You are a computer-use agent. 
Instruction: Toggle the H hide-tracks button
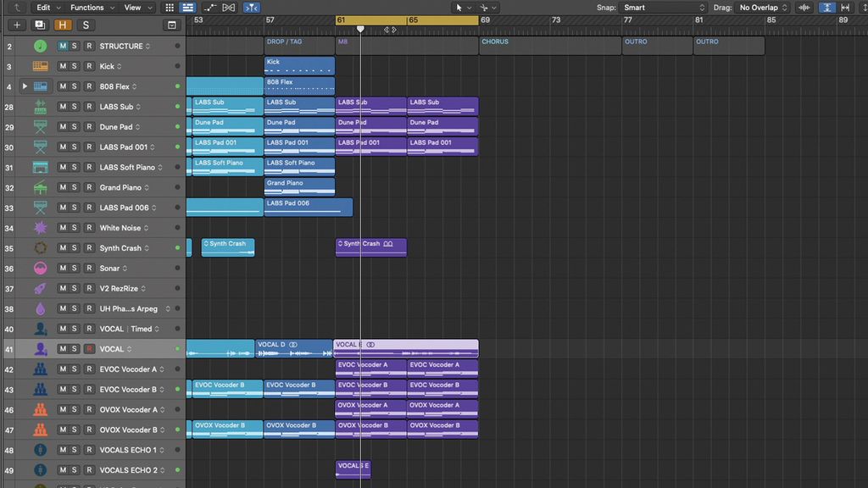click(64, 25)
